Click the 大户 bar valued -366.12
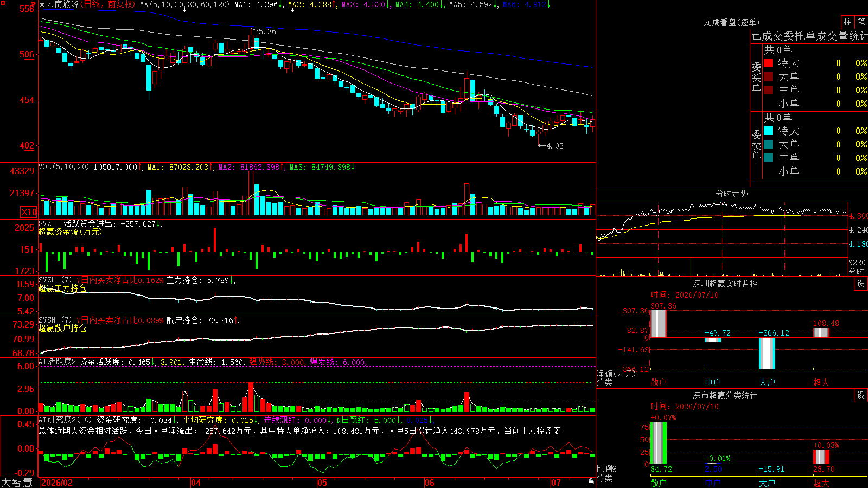Screen dimensions: 868x488 click(x=767, y=353)
